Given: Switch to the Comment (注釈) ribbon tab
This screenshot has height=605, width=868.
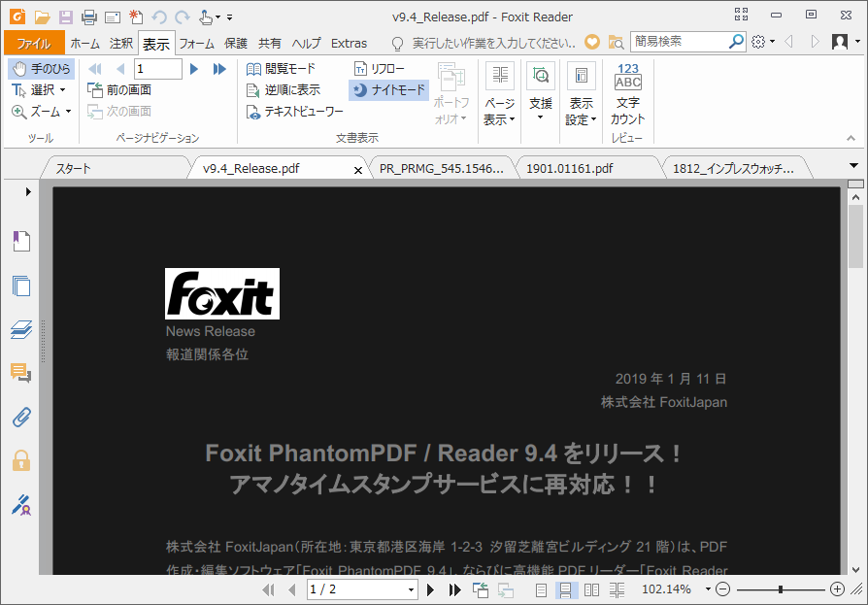Looking at the screenshot, I should coord(121,43).
